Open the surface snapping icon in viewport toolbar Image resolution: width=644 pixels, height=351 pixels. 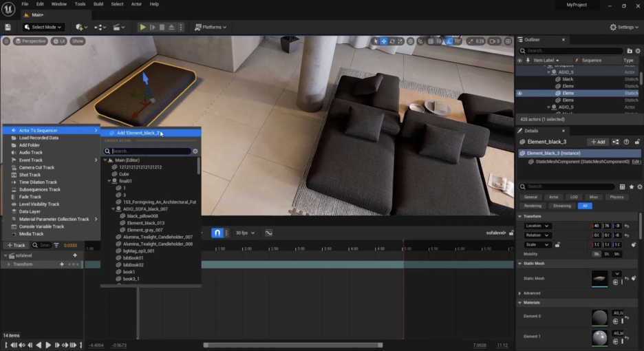coord(420,41)
